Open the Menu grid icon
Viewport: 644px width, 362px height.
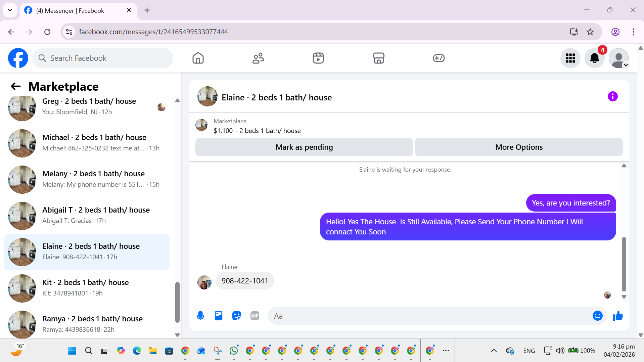570,58
